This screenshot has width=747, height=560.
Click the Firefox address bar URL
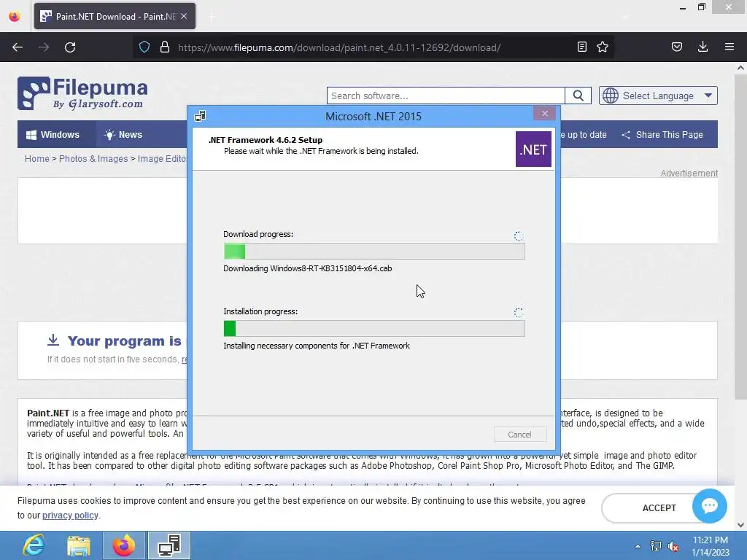click(x=338, y=47)
